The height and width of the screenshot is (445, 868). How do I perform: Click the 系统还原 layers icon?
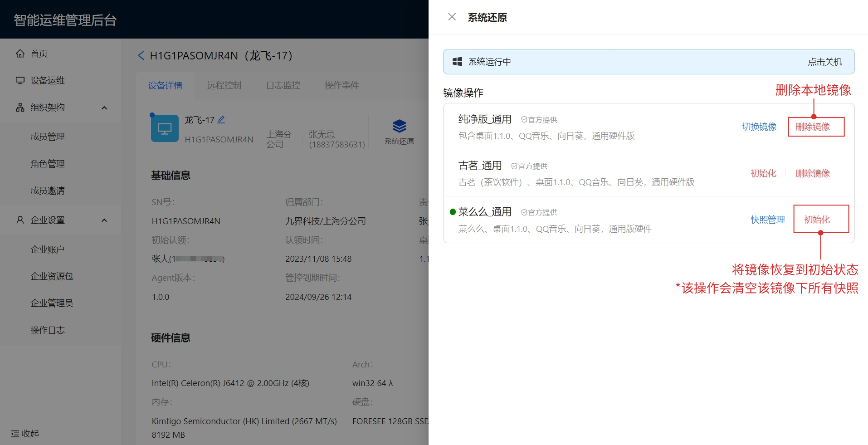coord(399,126)
